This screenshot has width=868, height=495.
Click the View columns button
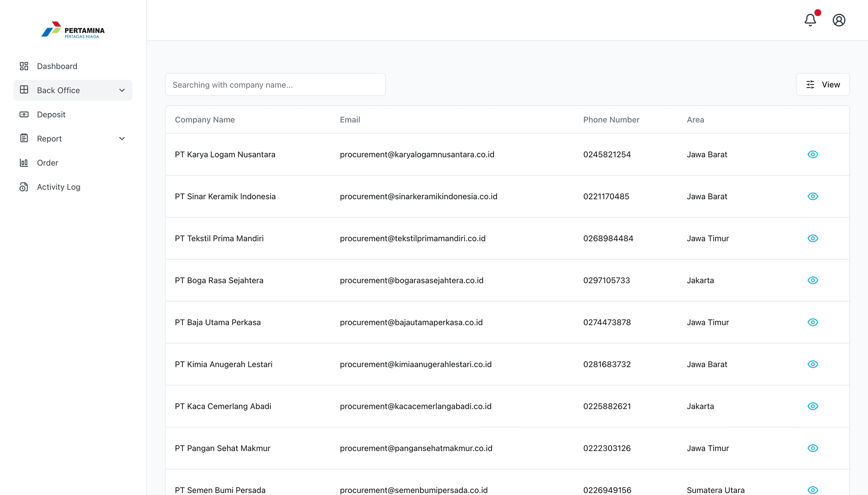(823, 84)
